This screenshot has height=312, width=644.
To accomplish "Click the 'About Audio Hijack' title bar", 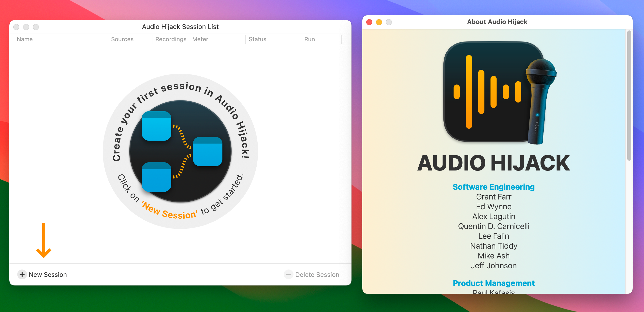I will [497, 22].
